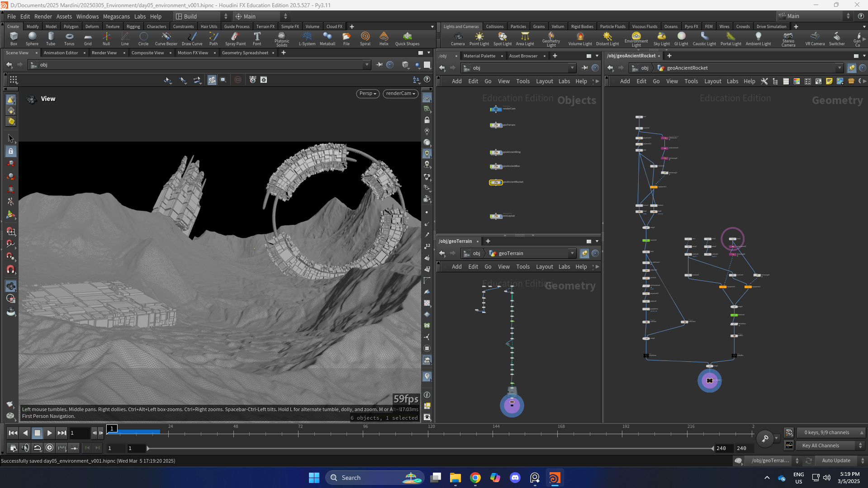Click the Font shelf tool
The width and height of the screenshot is (868, 488).
257,38
